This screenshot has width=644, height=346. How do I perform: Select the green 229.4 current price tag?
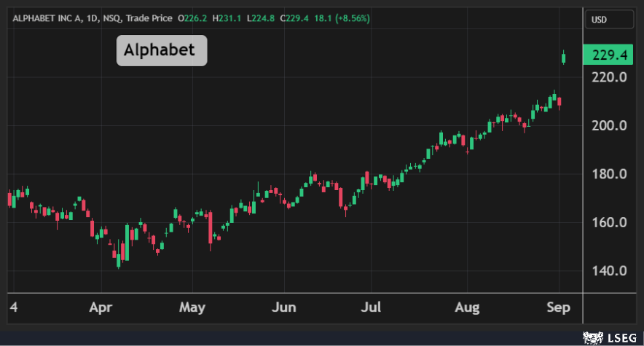[x=610, y=55]
